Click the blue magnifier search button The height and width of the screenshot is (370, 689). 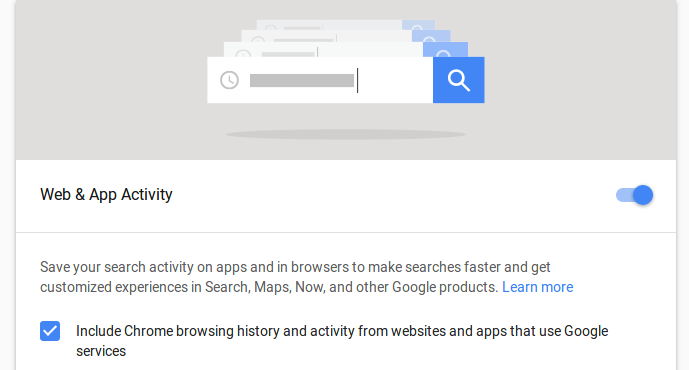(459, 80)
